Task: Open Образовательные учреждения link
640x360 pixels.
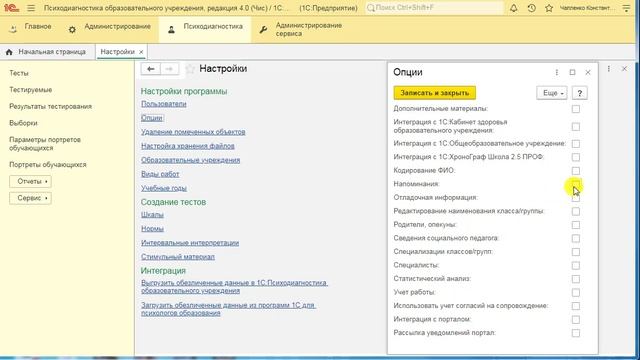Action: click(x=191, y=160)
